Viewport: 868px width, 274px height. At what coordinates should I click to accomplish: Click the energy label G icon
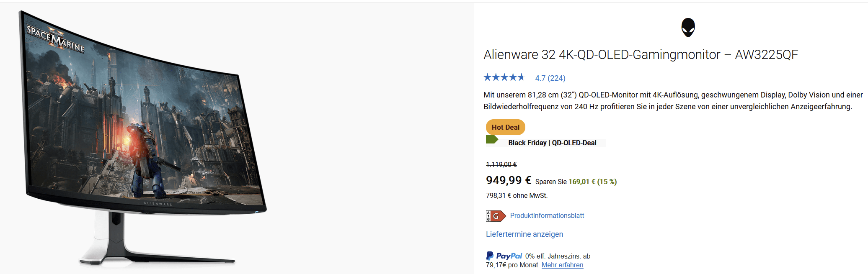point(496,216)
